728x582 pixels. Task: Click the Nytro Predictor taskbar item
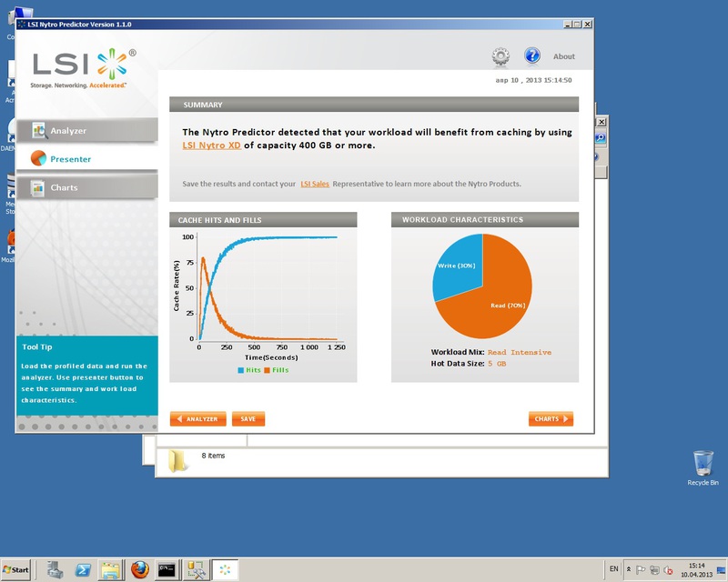click(225, 569)
